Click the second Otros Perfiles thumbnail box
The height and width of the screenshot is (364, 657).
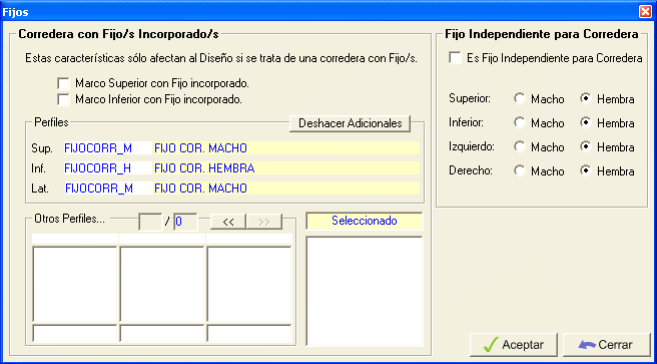coord(162,284)
